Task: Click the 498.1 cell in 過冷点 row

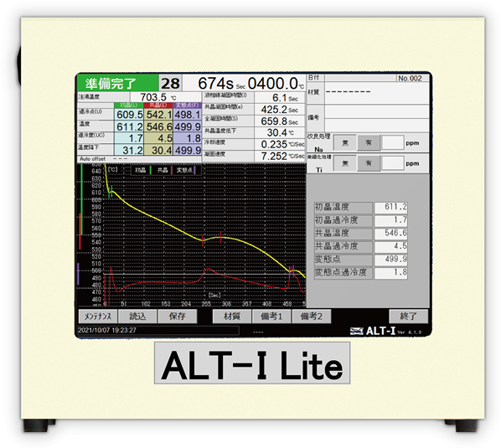Action: 187,115
